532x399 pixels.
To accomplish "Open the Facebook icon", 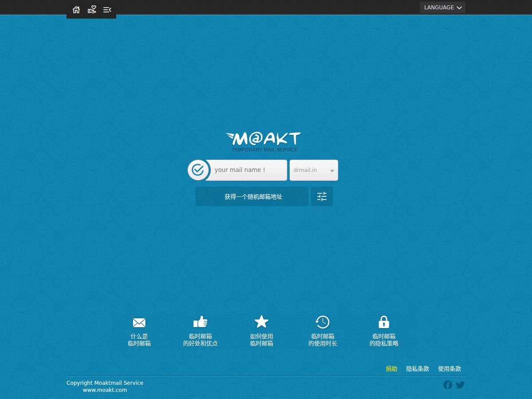I will tap(448, 385).
